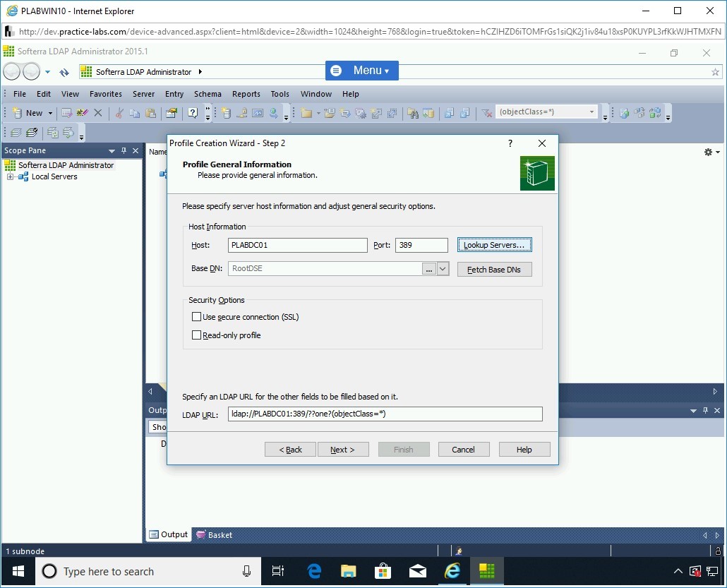Open the Base DN dropdown arrow

tap(443, 269)
